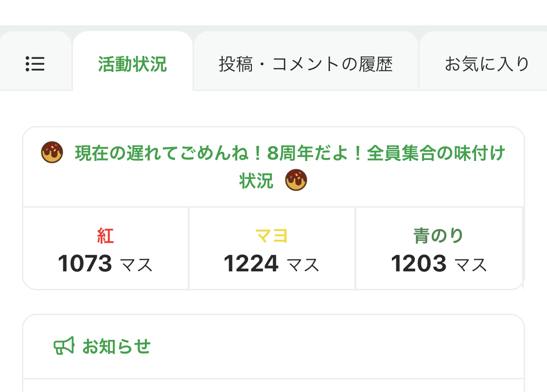Switch to the 活動状況 tab
The height and width of the screenshot is (392, 547).
pyautogui.click(x=132, y=64)
